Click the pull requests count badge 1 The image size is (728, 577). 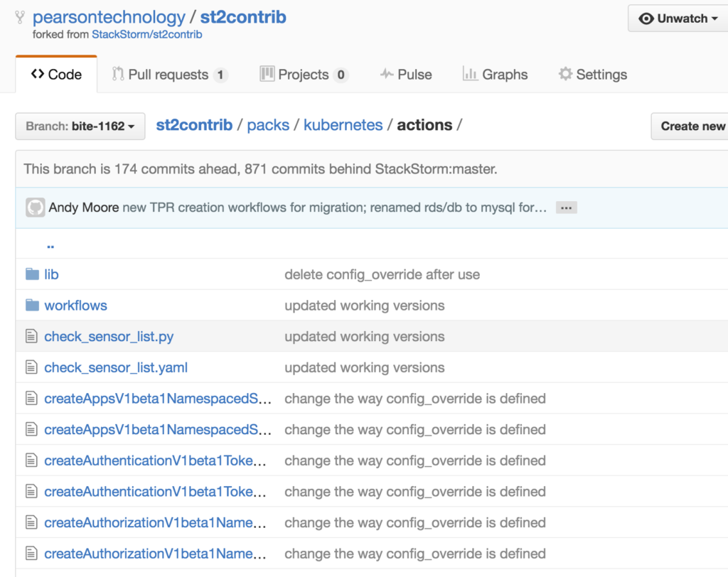pos(220,75)
